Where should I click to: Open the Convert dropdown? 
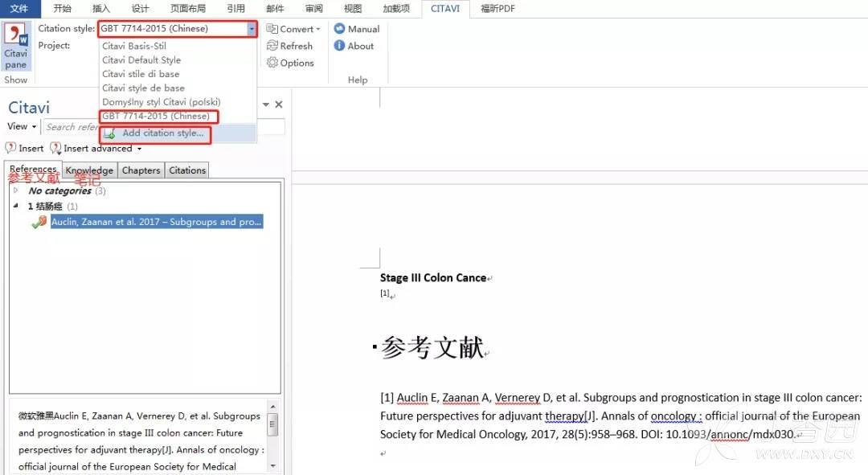click(293, 29)
